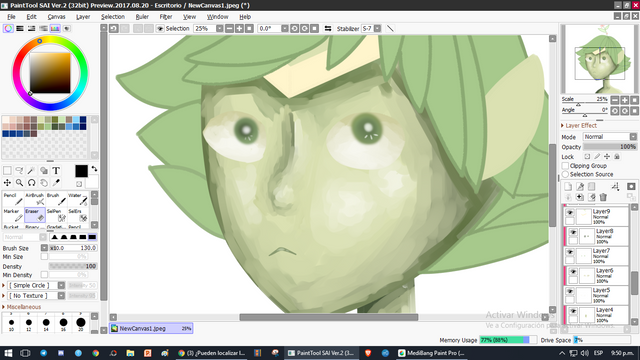Adjust the layer Opacity slider

click(610, 147)
